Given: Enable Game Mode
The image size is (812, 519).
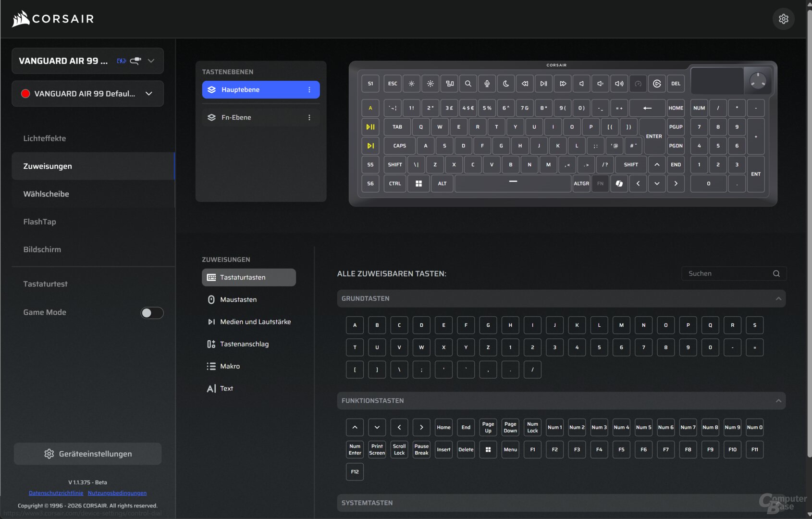Looking at the screenshot, I should tap(152, 312).
